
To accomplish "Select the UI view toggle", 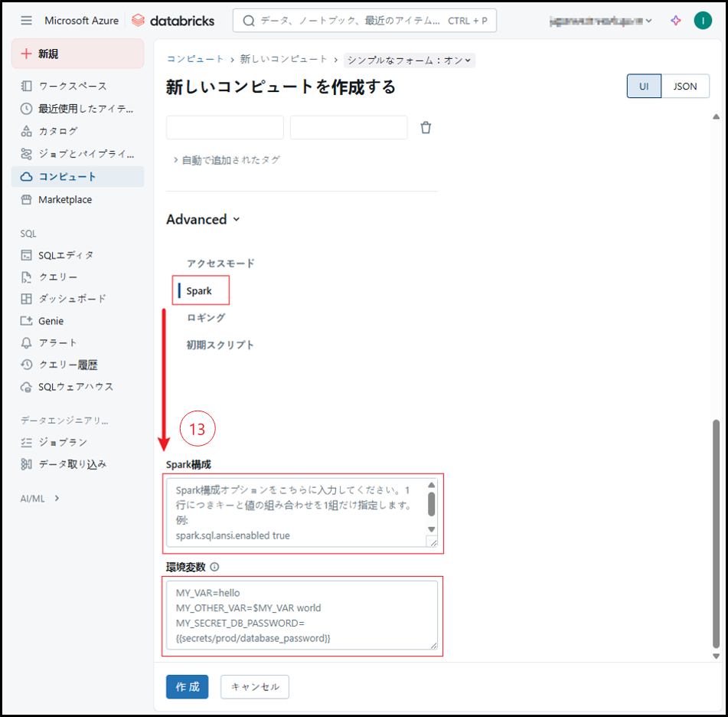I will [x=644, y=87].
